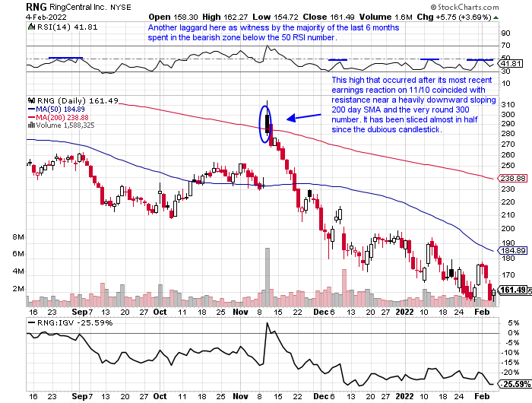The width and height of the screenshot is (532, 403).
Task: Click the Close 161.49 header value
Action: click(x=328, y=17)
